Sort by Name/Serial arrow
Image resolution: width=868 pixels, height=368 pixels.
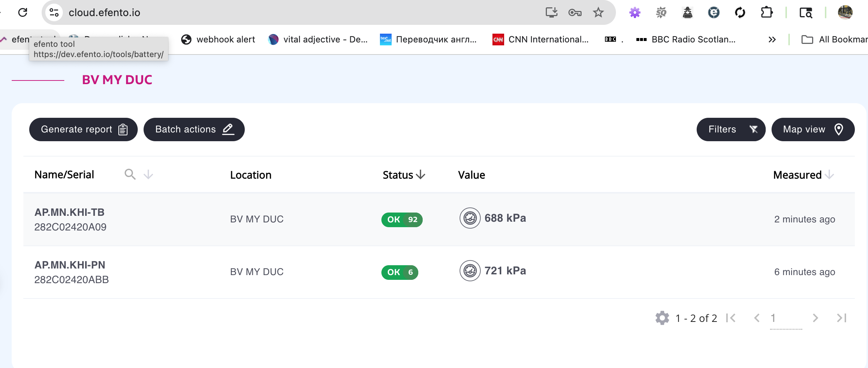tap(148, 174)
